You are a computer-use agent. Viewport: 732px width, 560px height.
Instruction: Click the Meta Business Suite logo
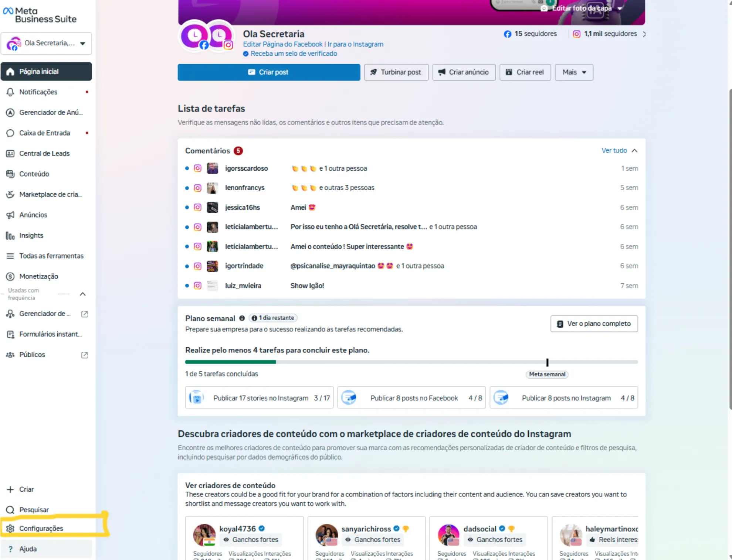40,15
